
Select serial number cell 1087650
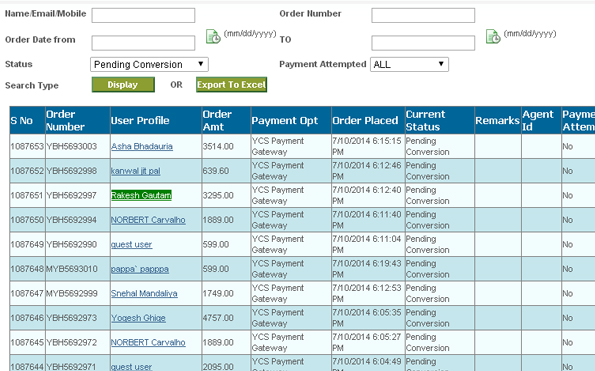(27, 220)
